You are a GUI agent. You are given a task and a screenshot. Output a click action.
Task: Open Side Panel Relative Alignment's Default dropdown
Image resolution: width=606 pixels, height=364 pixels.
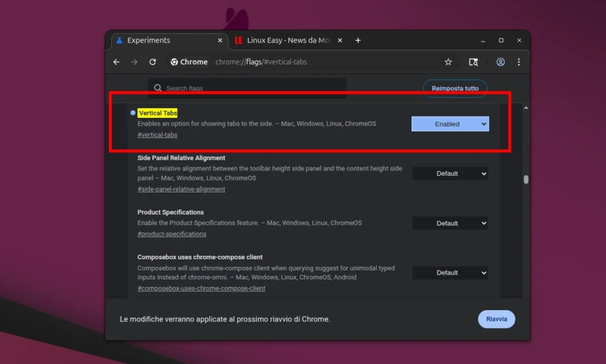coord(450,173)
